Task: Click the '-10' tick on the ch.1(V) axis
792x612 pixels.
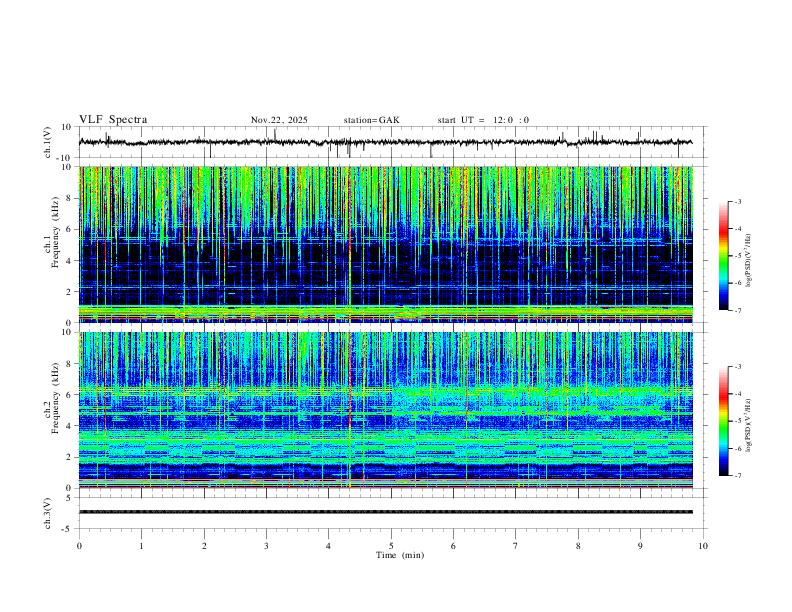Action: point(64,158)
